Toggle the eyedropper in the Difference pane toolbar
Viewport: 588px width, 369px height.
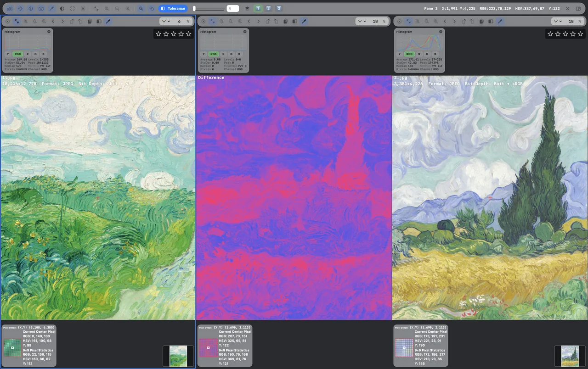click(304, 22)
